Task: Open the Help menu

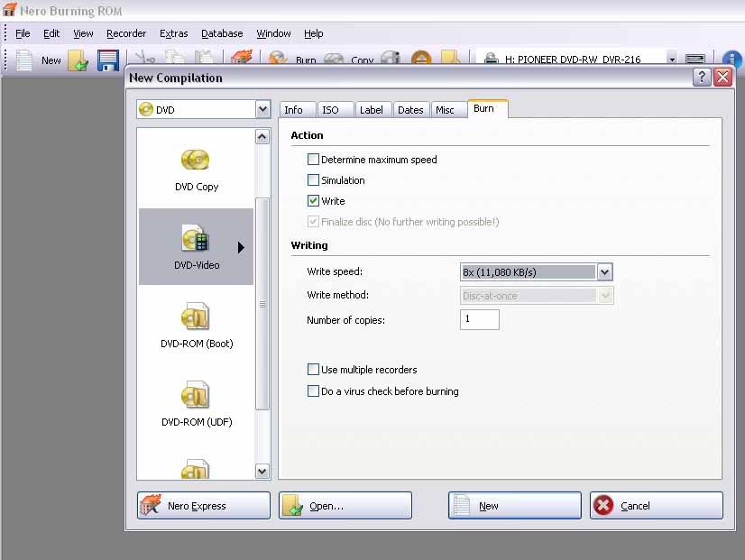Action: click(314, 33)
